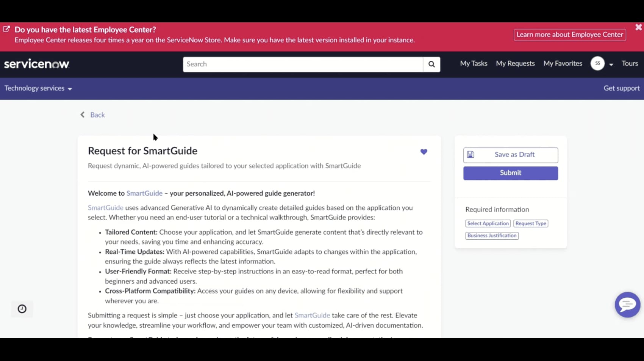
Task: Click the 'User-Friendly Format:' bullet text
Action: 138,272
